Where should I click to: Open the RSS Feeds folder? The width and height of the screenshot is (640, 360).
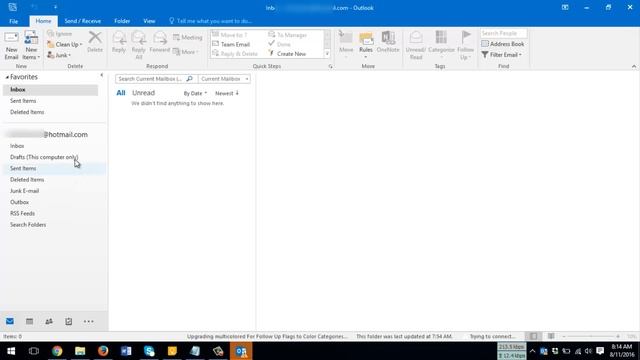click(x=22, y=213)
